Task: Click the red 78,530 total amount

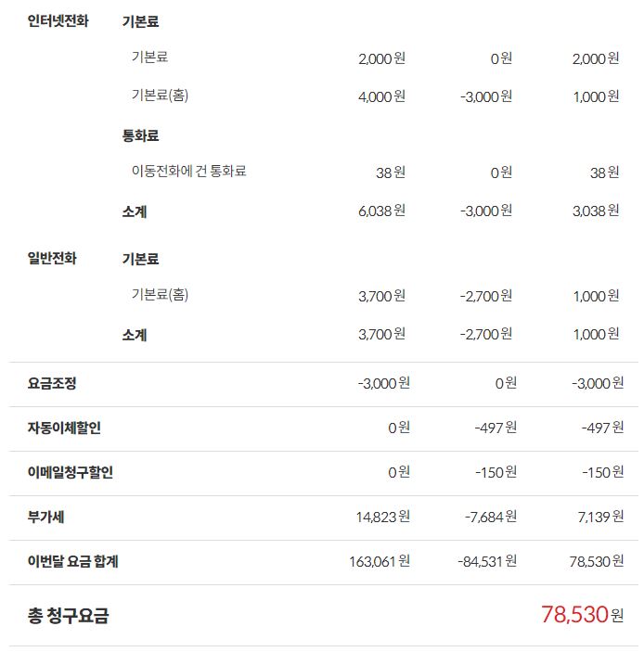Action: 574,614
